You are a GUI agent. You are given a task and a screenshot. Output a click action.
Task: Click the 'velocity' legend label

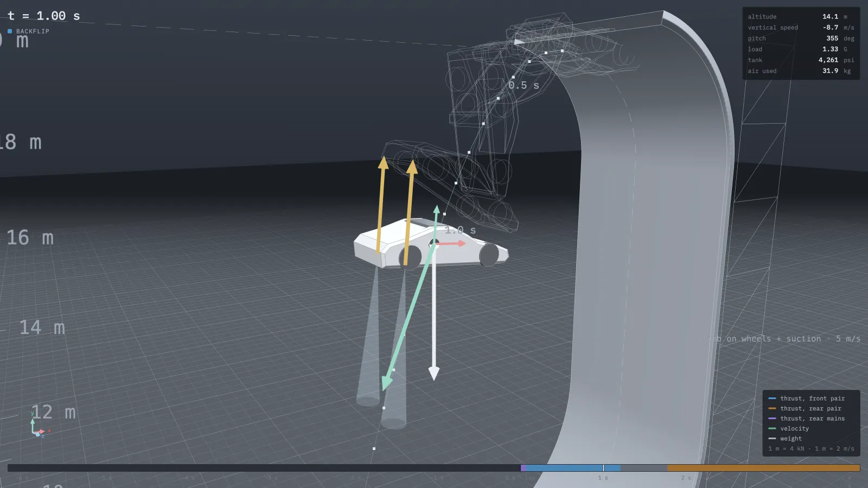[x=794, y=428]
